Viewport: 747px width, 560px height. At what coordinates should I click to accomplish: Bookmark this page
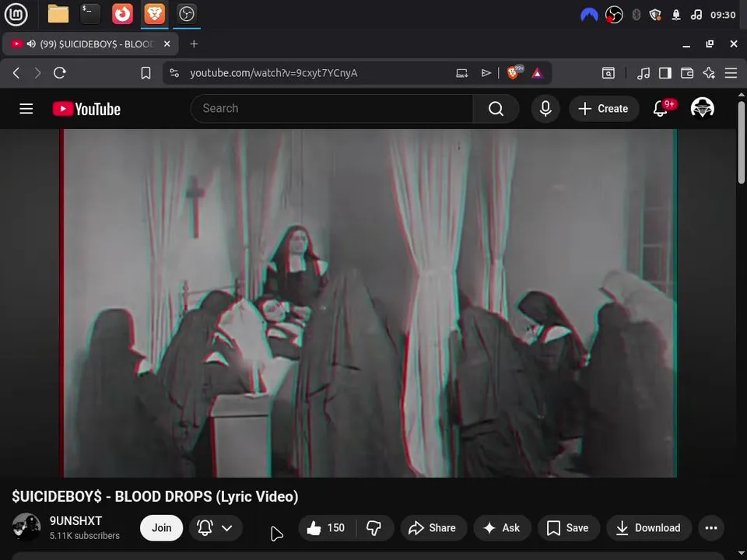(x=146, y=73)
